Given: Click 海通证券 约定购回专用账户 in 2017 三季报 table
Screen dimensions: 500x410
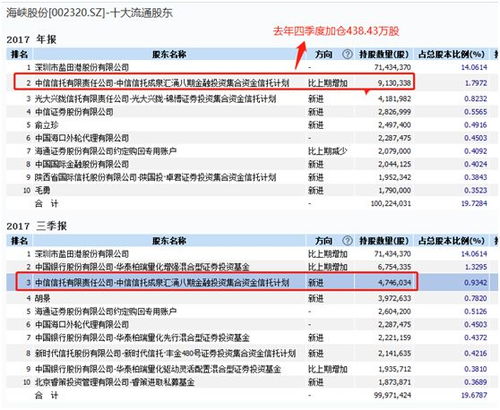Looking at the screenshot, I should coord(106,312).
